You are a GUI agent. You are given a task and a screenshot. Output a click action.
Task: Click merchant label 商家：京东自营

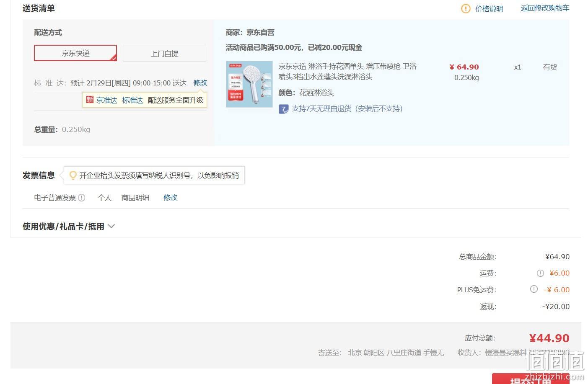click(x=250, y=32)
